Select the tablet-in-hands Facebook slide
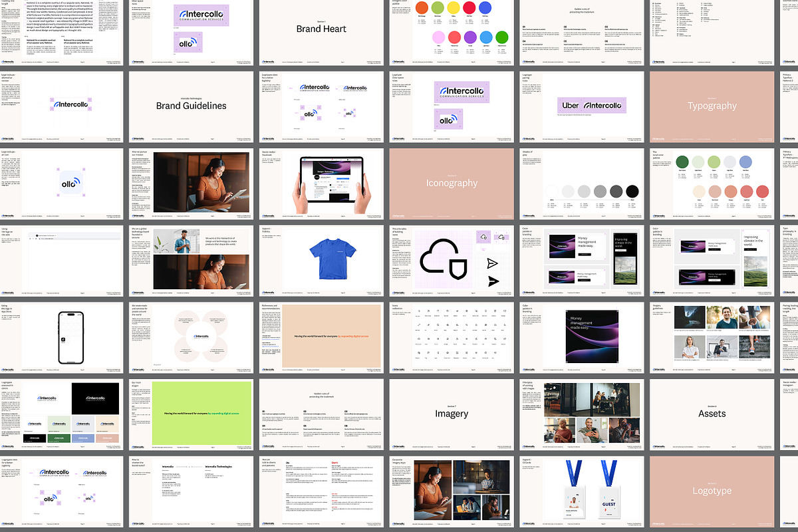The height and width of the screenshot is (532, 798). 321,183
